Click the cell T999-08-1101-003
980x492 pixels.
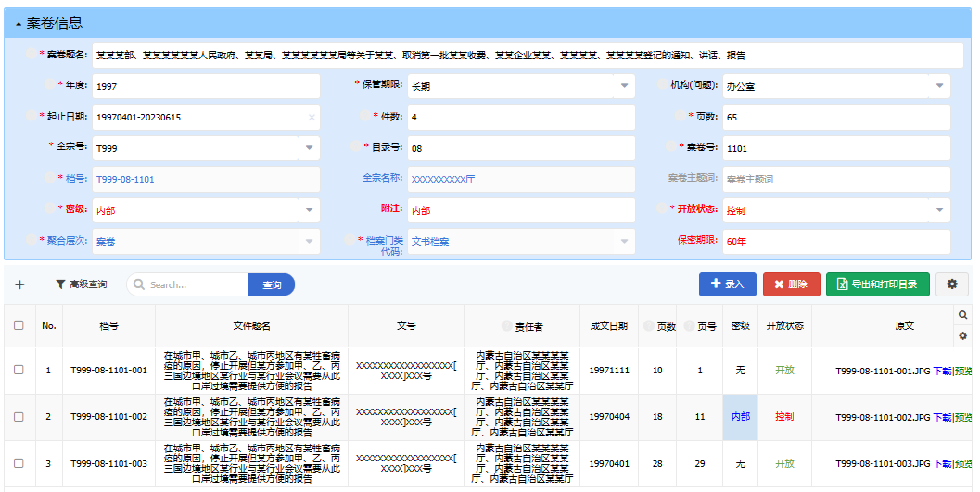click(108, 464)
